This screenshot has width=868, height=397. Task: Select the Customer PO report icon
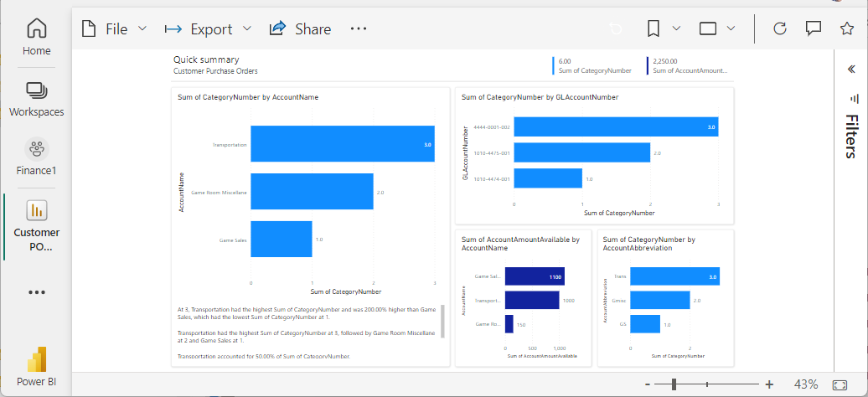coord(36,210)
